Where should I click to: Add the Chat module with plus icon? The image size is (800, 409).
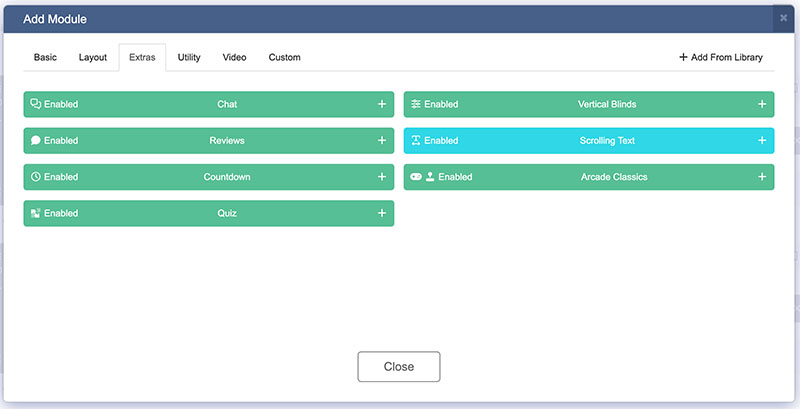(381, 104)
